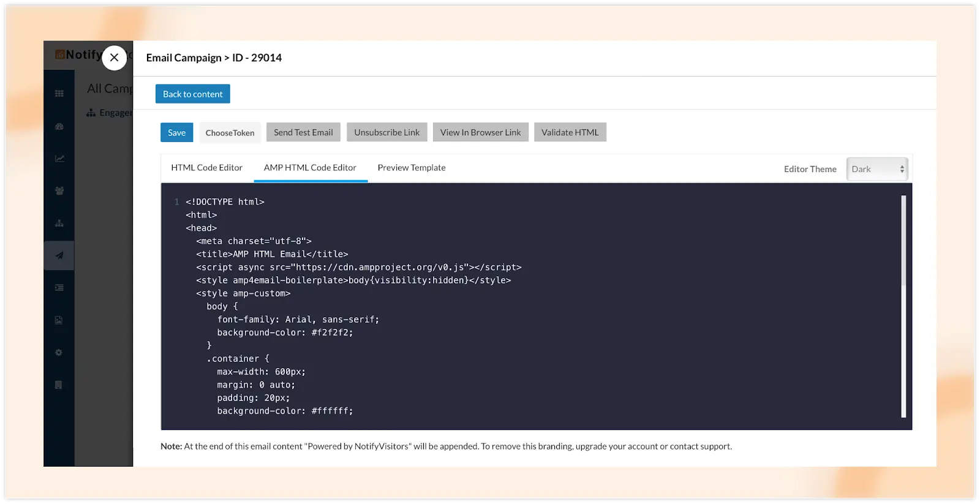The image size is (980, 504).
Task: Click the image file icon in sidebar
Action: [x=59, y=320]
